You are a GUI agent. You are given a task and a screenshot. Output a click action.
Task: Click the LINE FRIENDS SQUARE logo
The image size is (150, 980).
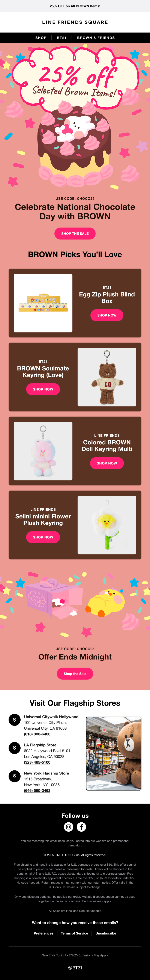click(x=75, y=22)
